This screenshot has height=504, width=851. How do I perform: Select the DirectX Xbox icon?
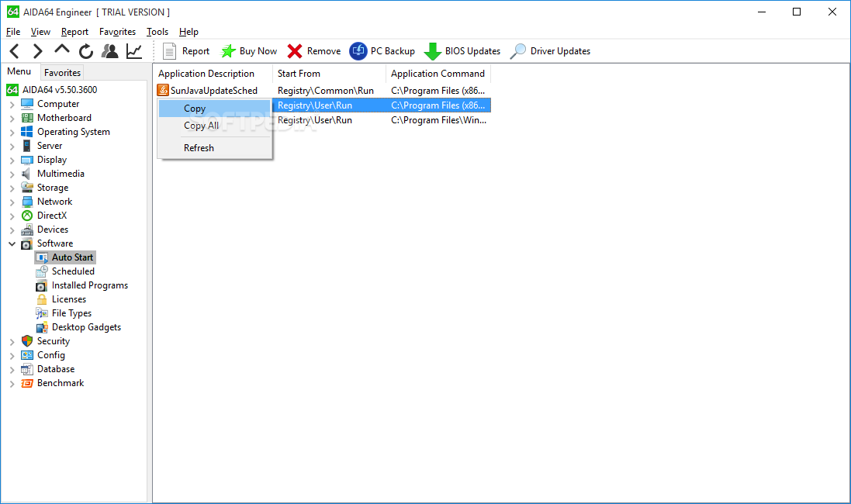point(26,216)
